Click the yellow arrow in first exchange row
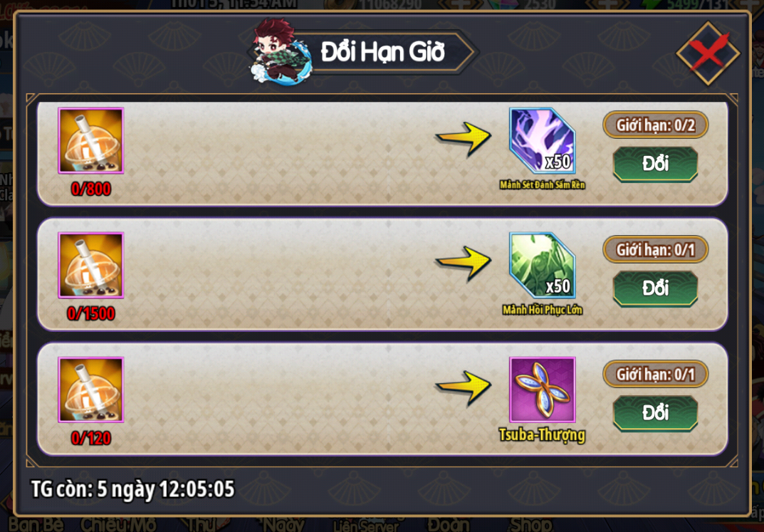The height and width of the screenshot is (532, 764). tap(463, 139)
